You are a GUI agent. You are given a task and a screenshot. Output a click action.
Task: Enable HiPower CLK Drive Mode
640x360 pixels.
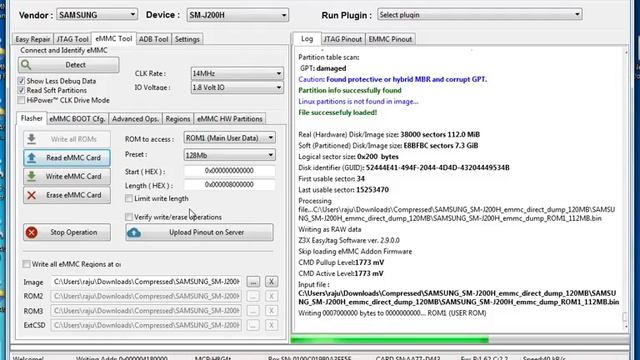(x=22, y=100)
